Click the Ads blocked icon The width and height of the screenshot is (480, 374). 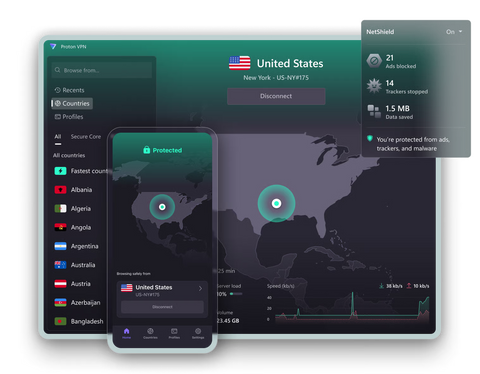click(x=374, y=61)
